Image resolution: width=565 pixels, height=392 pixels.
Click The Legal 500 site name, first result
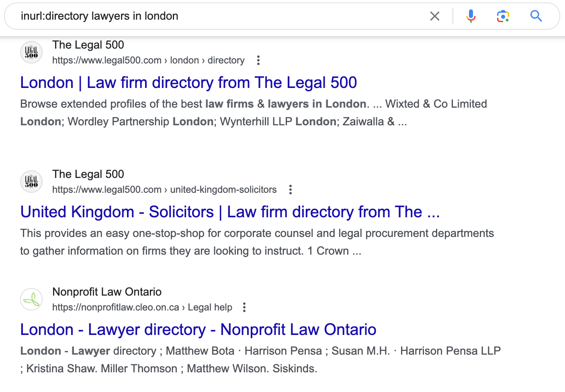[x=88, y=45]
